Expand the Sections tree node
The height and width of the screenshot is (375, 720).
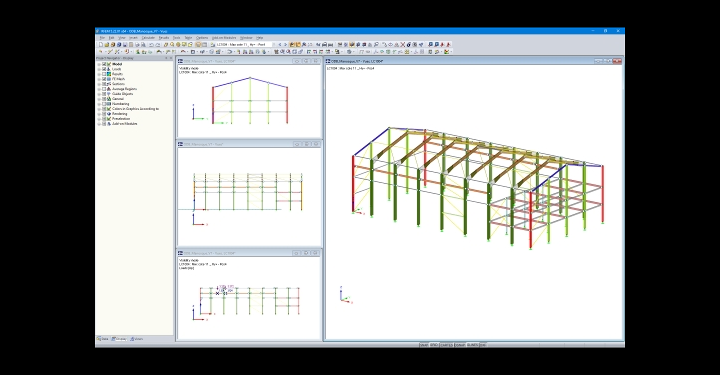click(99, 84)
